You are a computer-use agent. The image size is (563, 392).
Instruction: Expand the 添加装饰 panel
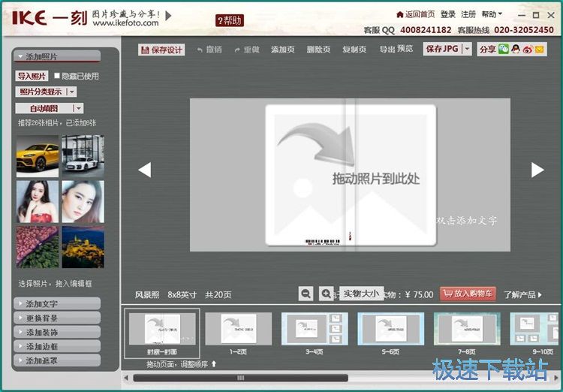[58, 332]
